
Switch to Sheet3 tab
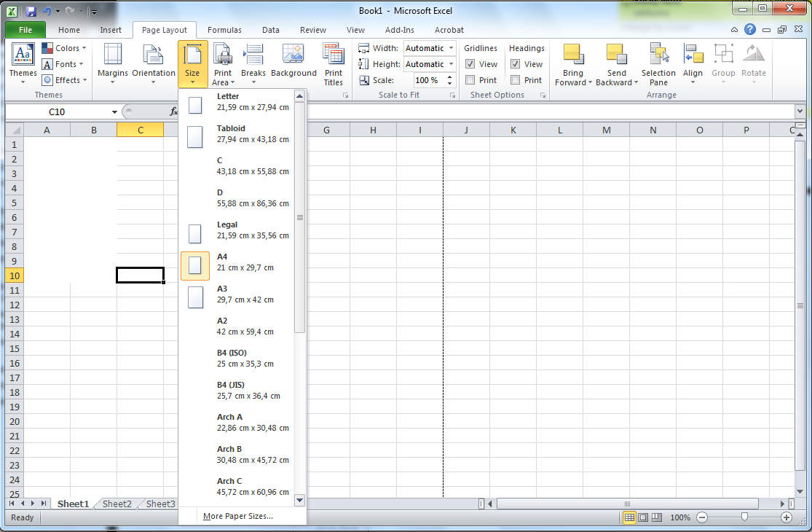click(x=160, y=504)
